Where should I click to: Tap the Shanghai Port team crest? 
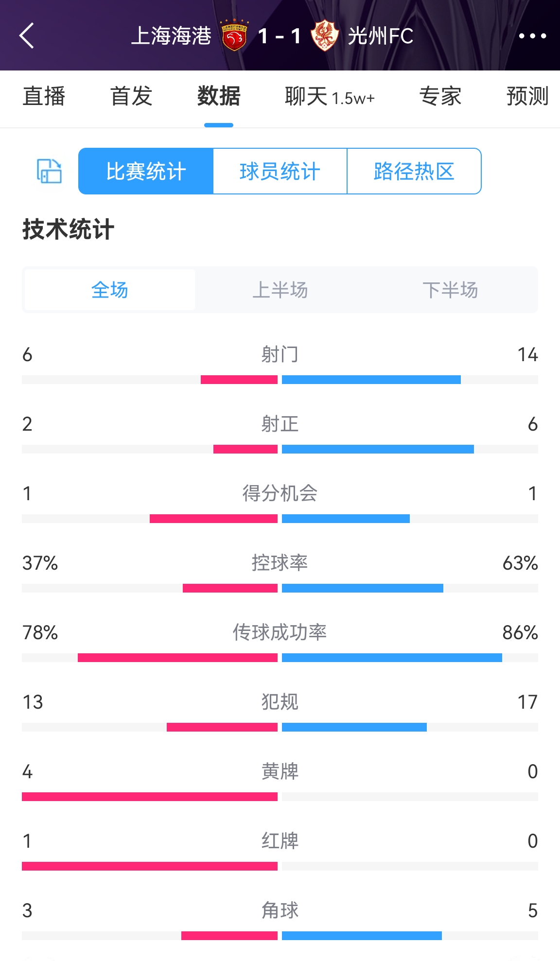click(x=235, y=36)
